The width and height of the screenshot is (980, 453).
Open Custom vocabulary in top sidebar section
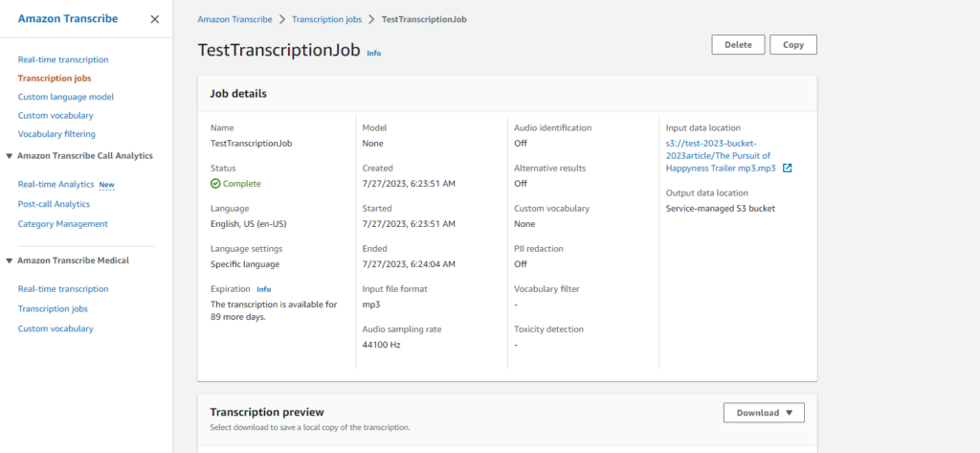(56, 116)
